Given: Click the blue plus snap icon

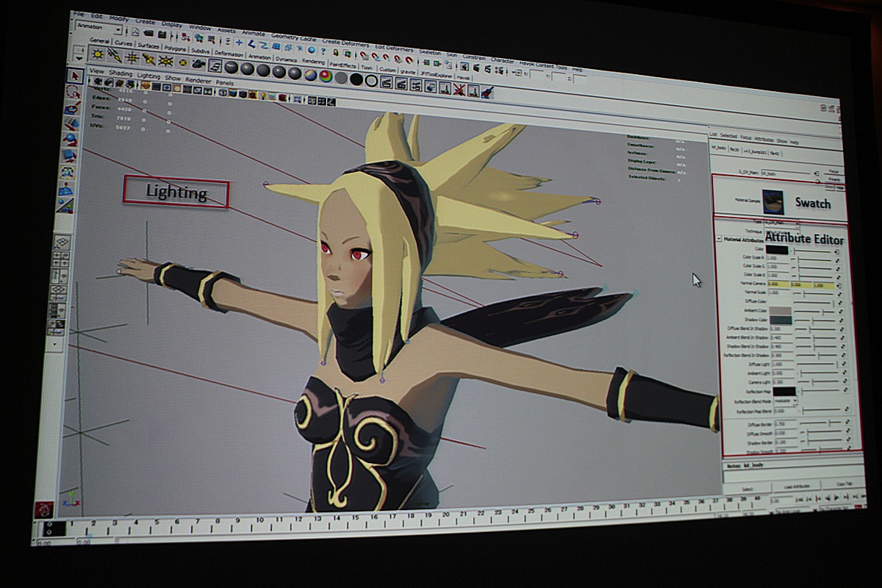Looking at the screenshot, I should 239,43.
